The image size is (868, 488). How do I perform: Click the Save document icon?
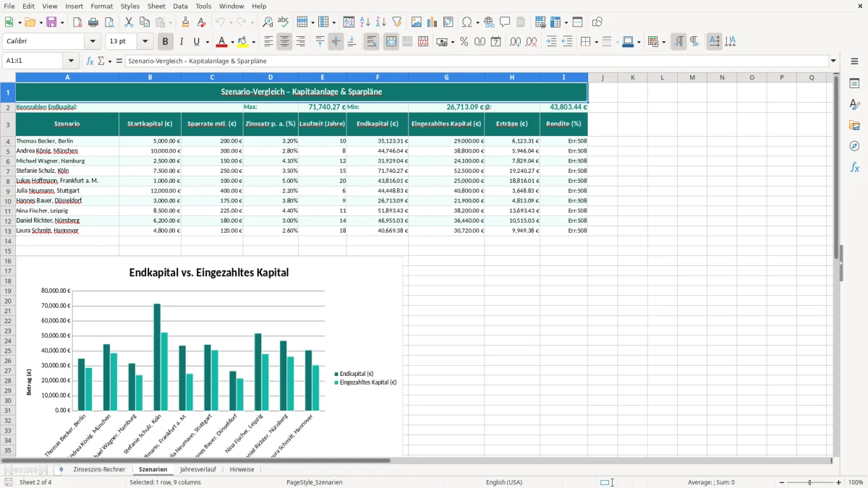[51, 22]
